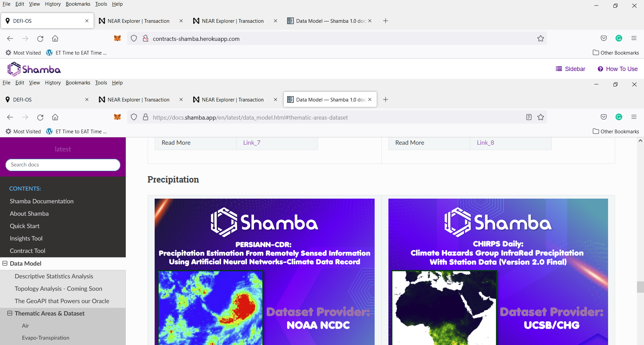644x345 pixels.
Task: Toggle reader view in lower address bar
Action: 529,117
